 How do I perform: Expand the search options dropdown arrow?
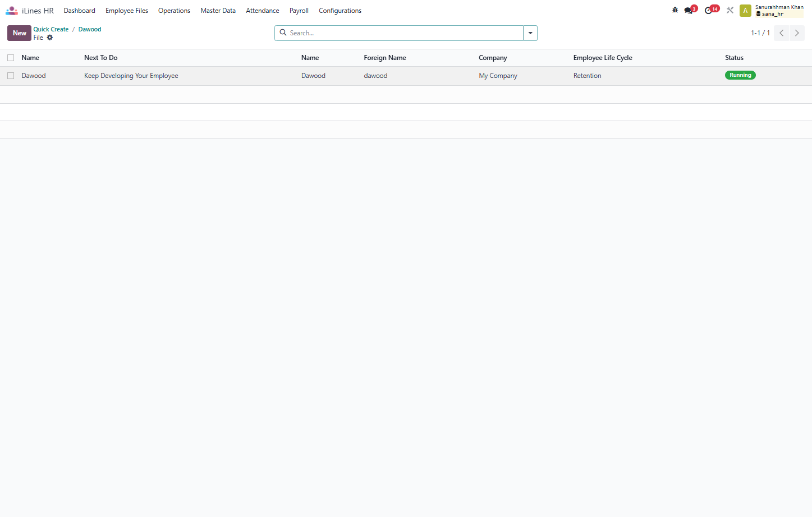[530, 33]
